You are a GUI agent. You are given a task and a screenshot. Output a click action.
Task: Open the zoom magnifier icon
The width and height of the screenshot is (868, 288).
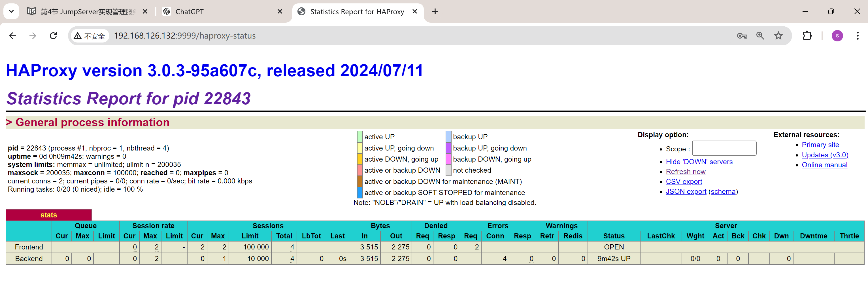[x=760, y=36]
